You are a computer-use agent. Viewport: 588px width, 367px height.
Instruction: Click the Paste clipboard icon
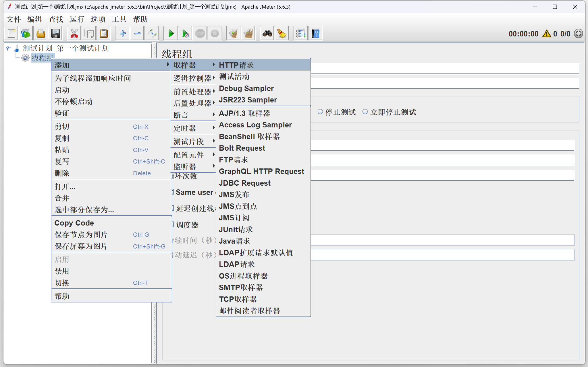pyautogui.click(x=103, y=34)
